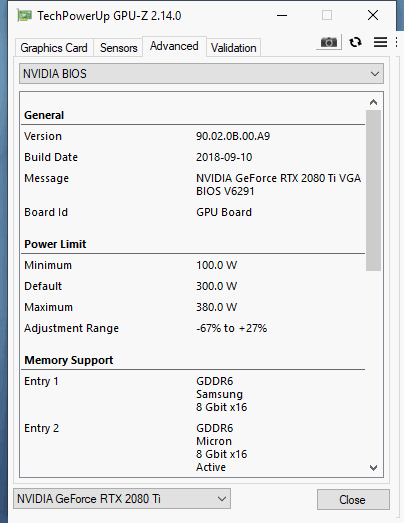Go to the Validation tab
The image size is (404, 523).
click(x=234, y=48)
